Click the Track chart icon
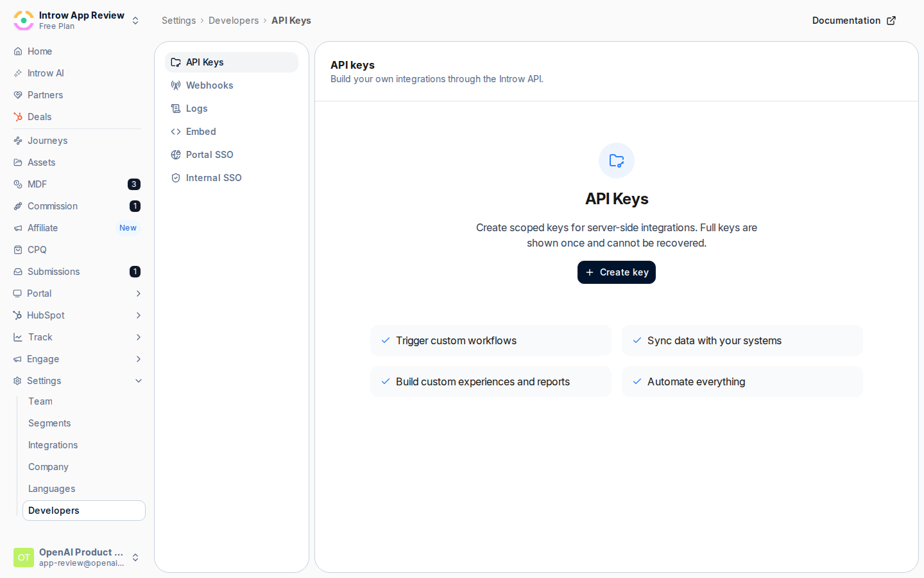This screenshot has width=924, height=578. pos(17,337)
